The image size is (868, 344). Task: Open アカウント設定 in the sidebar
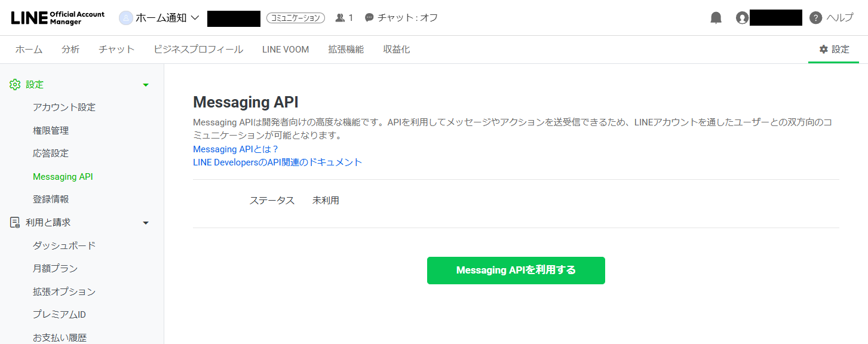[64, 107]
